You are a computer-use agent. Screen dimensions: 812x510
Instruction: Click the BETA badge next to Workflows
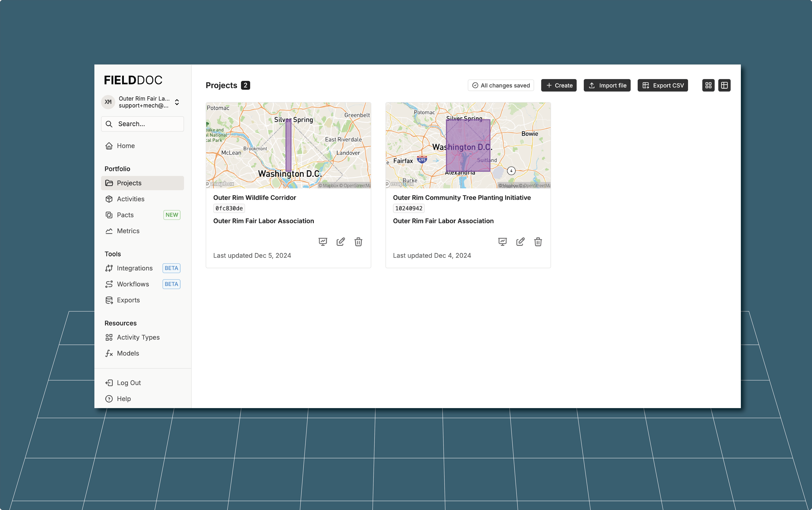[171, 284]
